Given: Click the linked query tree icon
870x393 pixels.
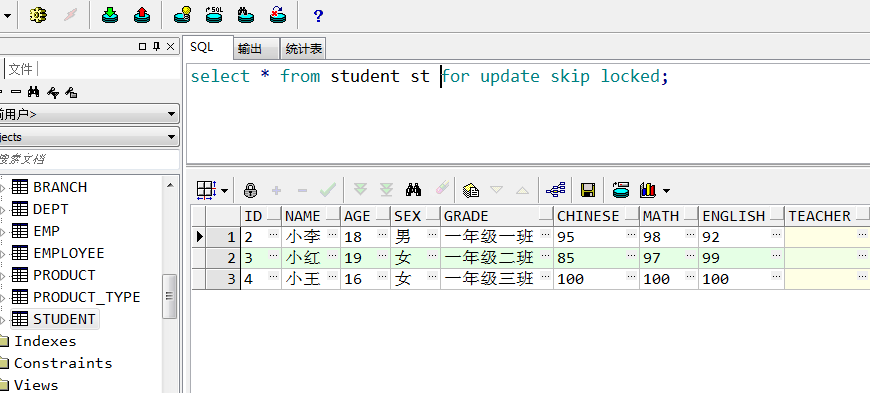Looking at the screenshot, I should (555, 190).
